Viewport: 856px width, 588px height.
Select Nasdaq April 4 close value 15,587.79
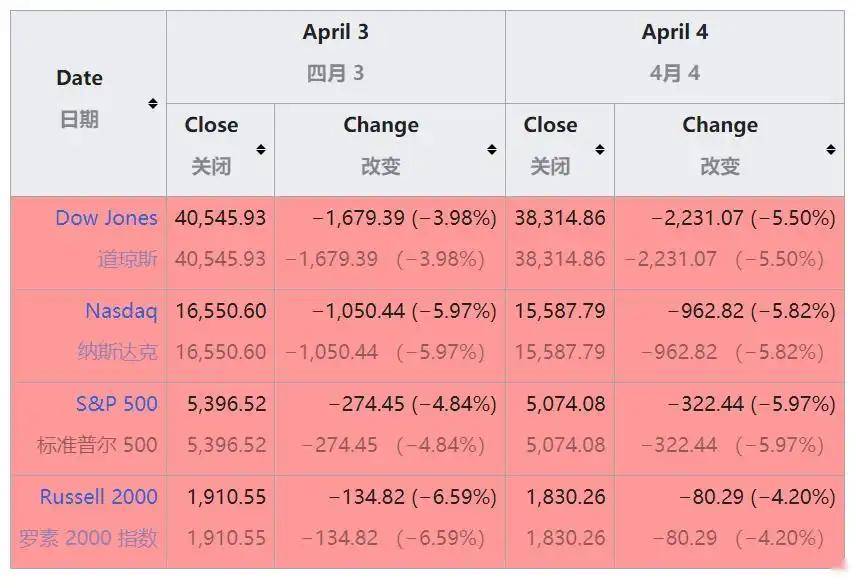coord(560,311)
